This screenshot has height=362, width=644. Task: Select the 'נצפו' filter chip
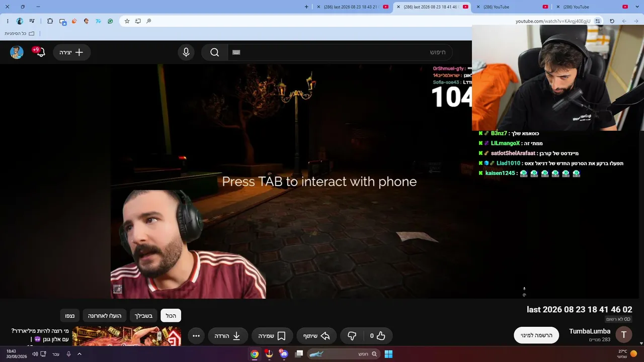click(70, 316)
